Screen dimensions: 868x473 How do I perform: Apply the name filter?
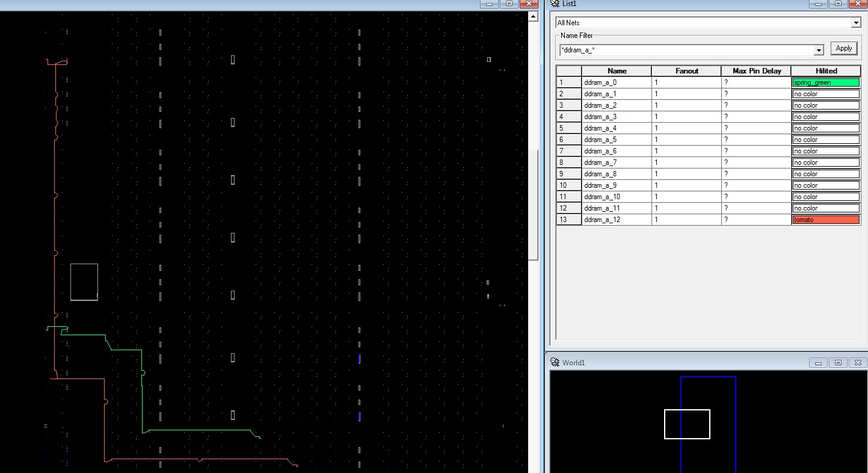click(x=844, y=48)
